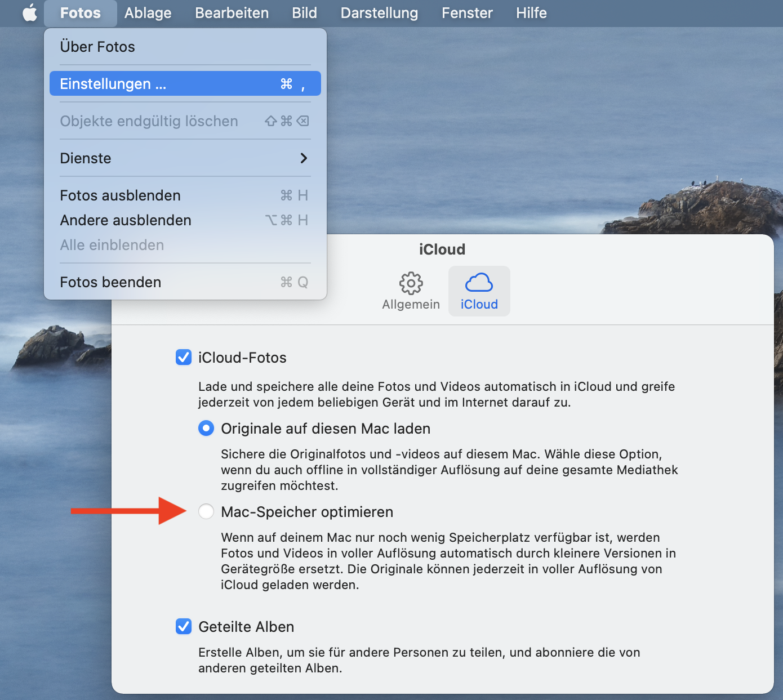
Task: Choose Andere ausblenden in the menu
Action: [x=185, y=220]
